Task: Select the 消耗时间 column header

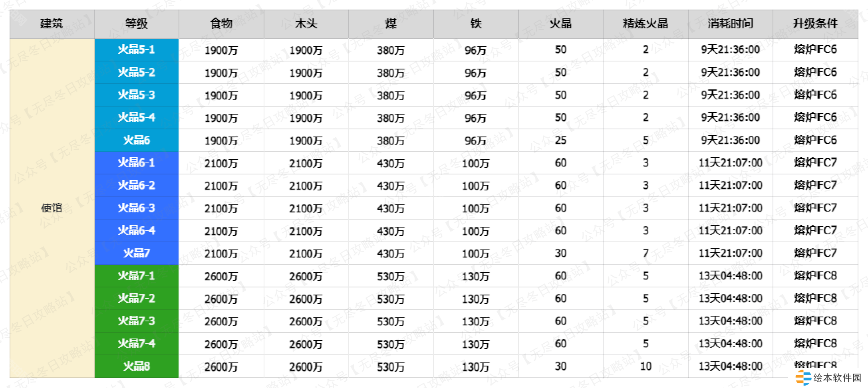Action: click(730, 24)
